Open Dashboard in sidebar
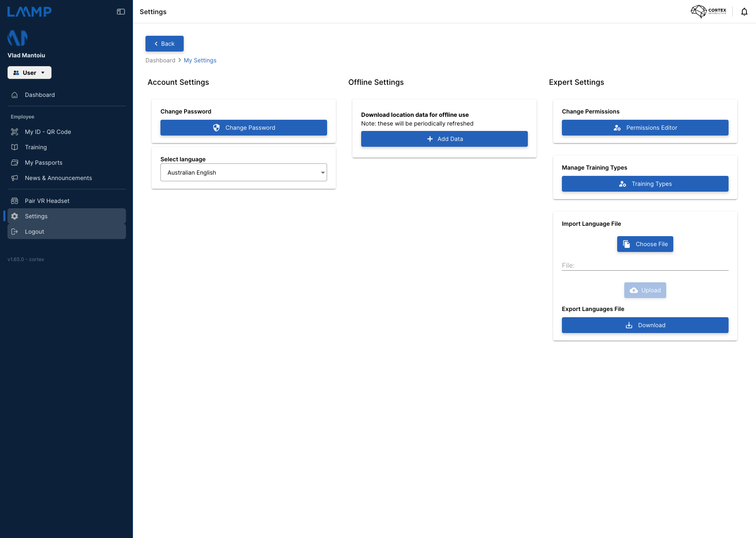The height and width of the screenshot is (538, 756). click(66, 95)
